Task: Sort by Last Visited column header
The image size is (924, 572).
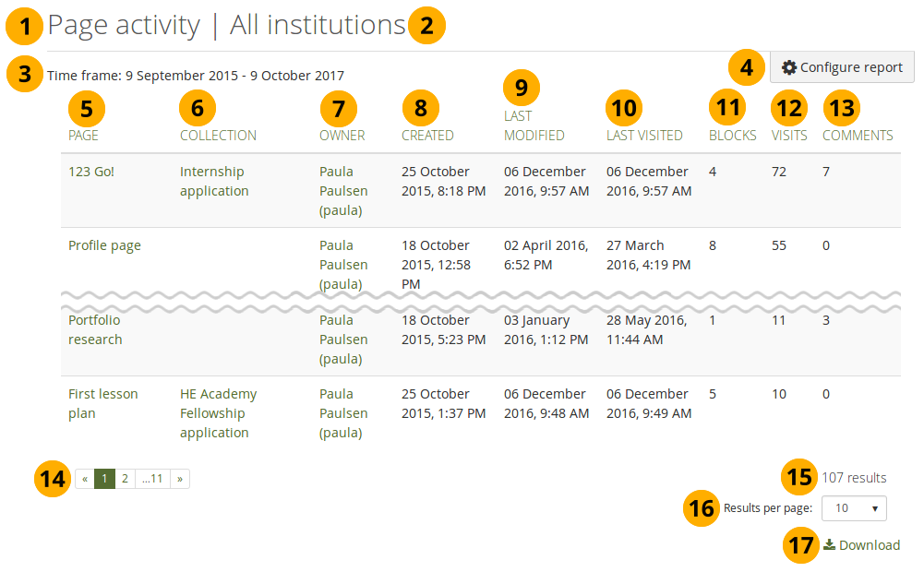Action: tap(644, 136)
